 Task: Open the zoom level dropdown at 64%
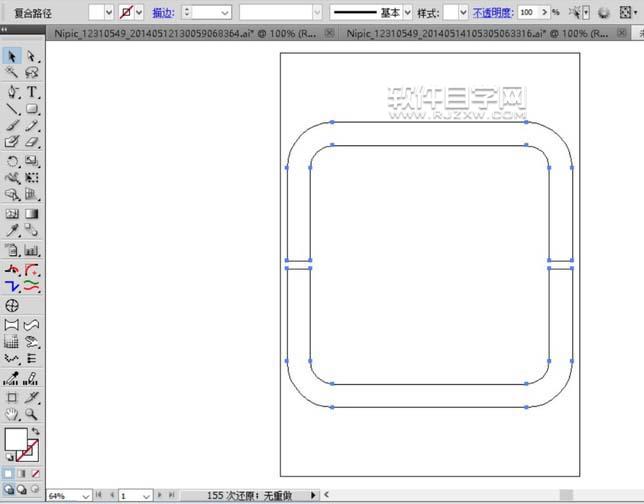[x=85, y=496]
